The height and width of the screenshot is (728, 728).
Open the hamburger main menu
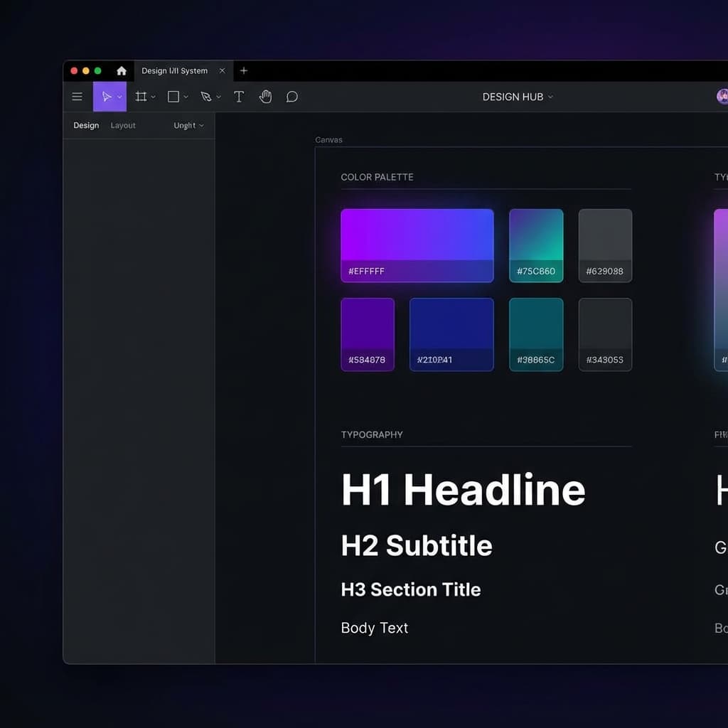pos(77,97)
